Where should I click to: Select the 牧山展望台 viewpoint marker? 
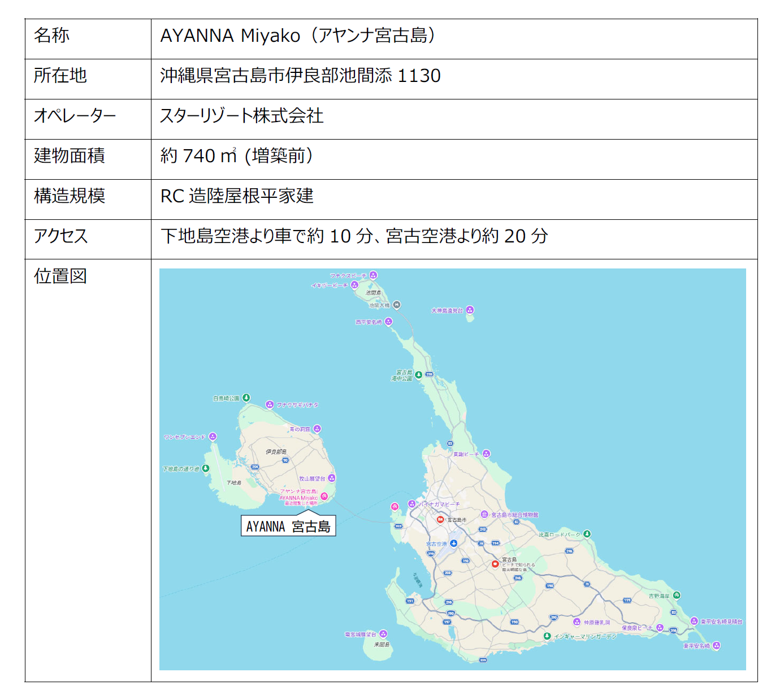(x=332, y=478)
